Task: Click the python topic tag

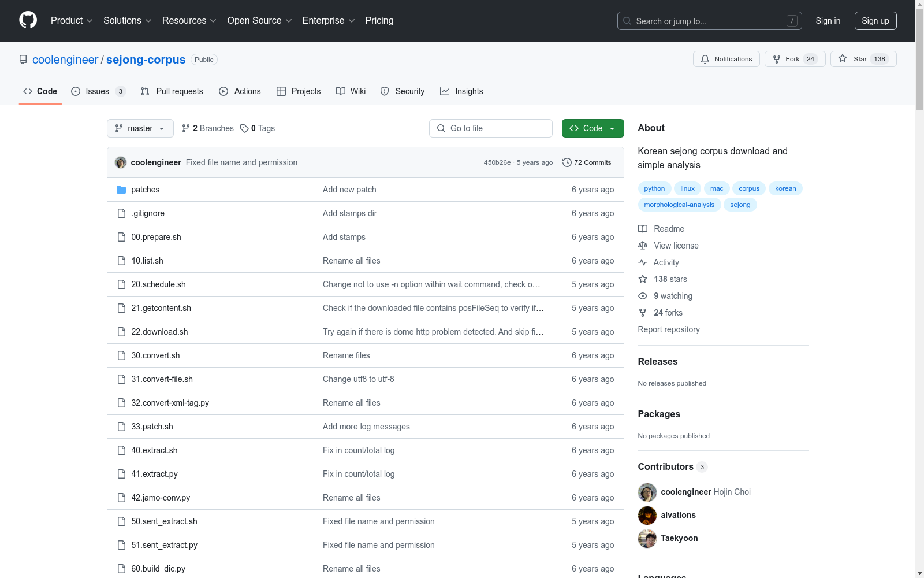Action: click(654, 188)
